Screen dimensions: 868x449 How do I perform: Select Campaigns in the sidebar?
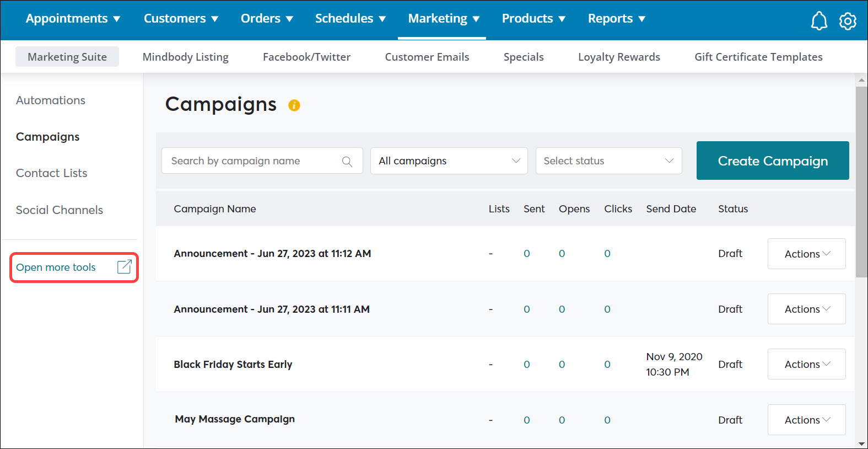coord(47,137)
